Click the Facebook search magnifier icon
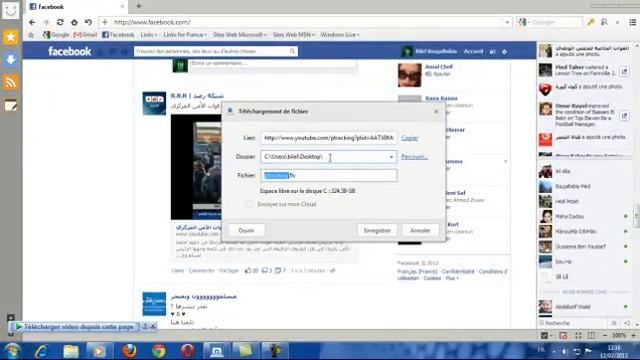Screen dimensions: 640x360 pos(292,51)
